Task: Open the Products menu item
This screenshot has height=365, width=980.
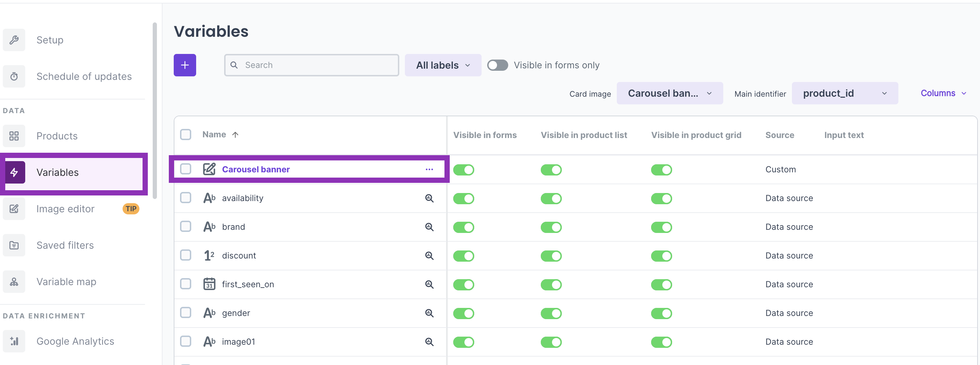Action: [x=57, y=136]
